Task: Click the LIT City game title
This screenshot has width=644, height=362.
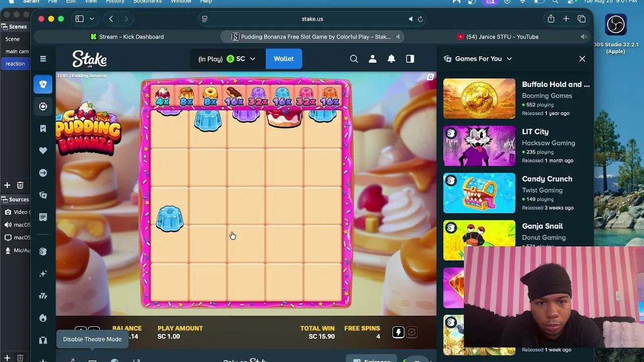Action: pyautogui.click(x=535, y=132)
